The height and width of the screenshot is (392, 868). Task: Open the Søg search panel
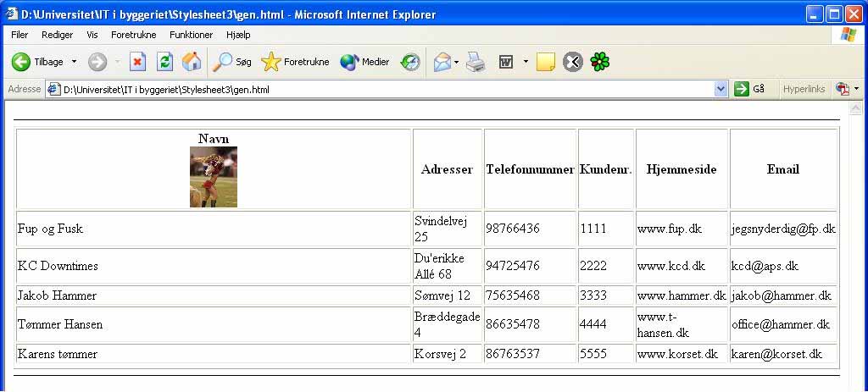coord(232,62)
